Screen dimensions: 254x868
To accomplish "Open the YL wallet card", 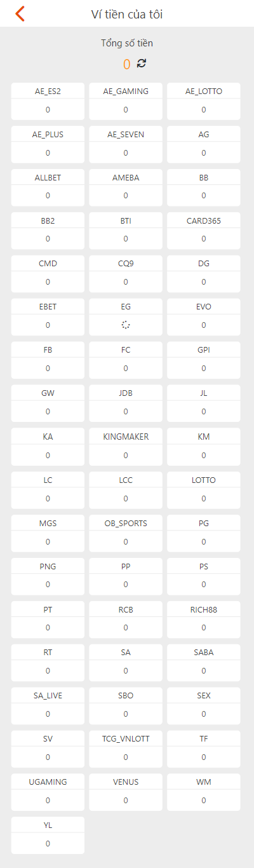I will point(48,836).
